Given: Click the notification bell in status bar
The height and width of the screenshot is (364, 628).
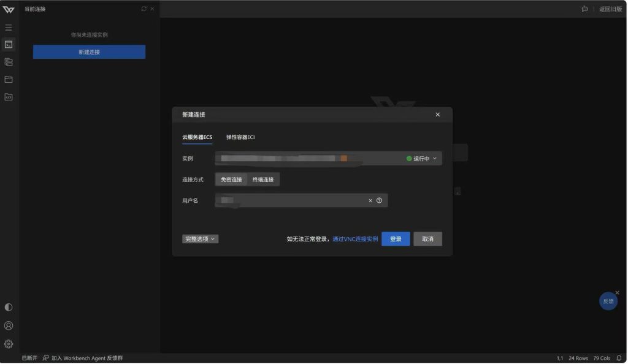Looking at the screenshot, I should point(619,358).
